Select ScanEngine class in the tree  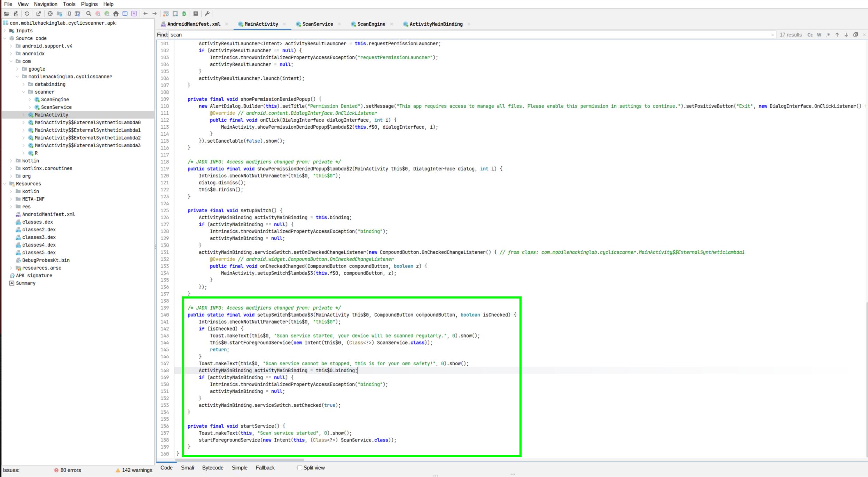point(55,100)
